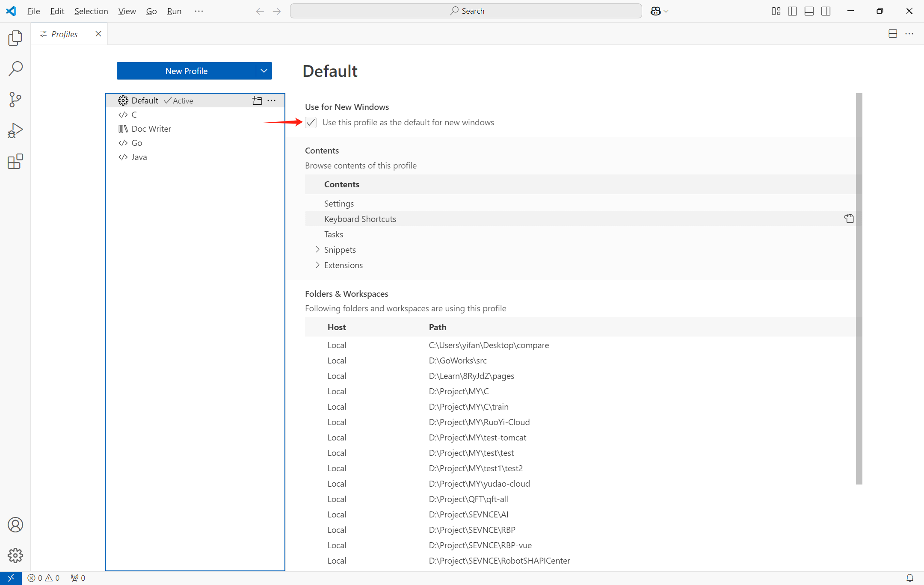The image size is (924, 585).
Task: Open the Manage gear icon
Action: tap(15, 555)
